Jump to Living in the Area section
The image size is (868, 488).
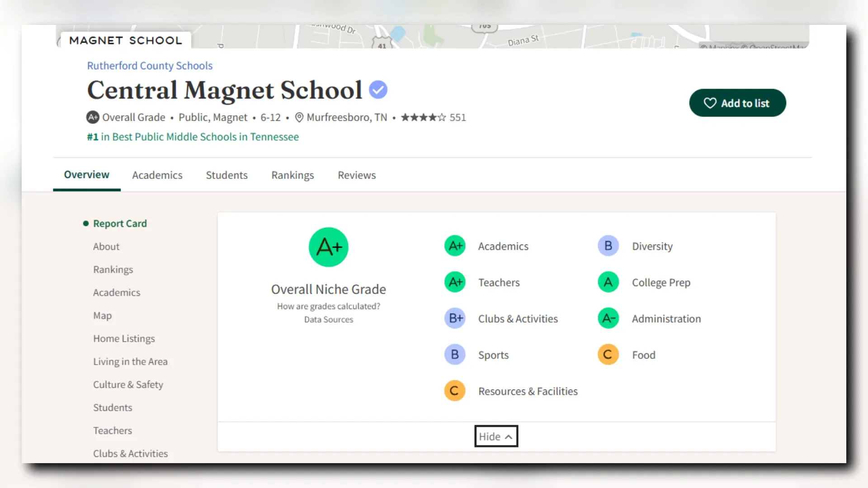pyautogui.click(x=130, y=362)
